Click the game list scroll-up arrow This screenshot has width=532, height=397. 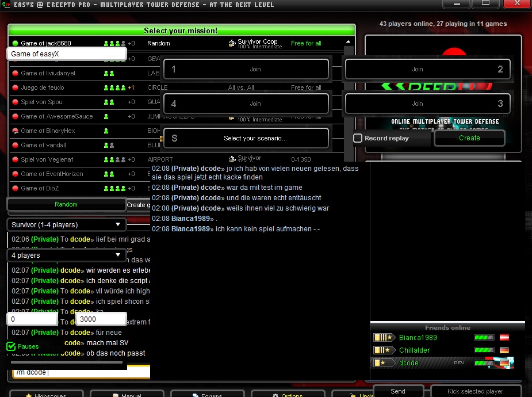click(x=348, y=42)
